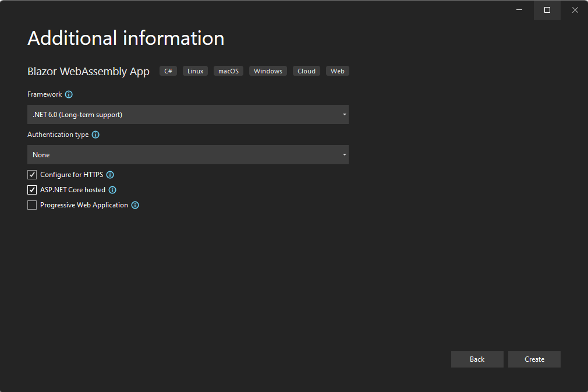Click Create to generate the project
This screenshot has height=392, width=588.
tap(534, 359)
